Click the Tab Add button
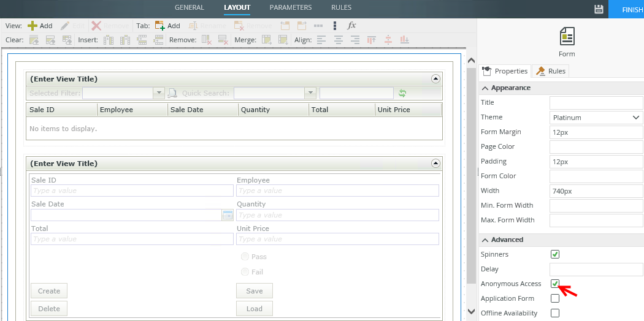The image size is (644, 321). tap(167, 26)
